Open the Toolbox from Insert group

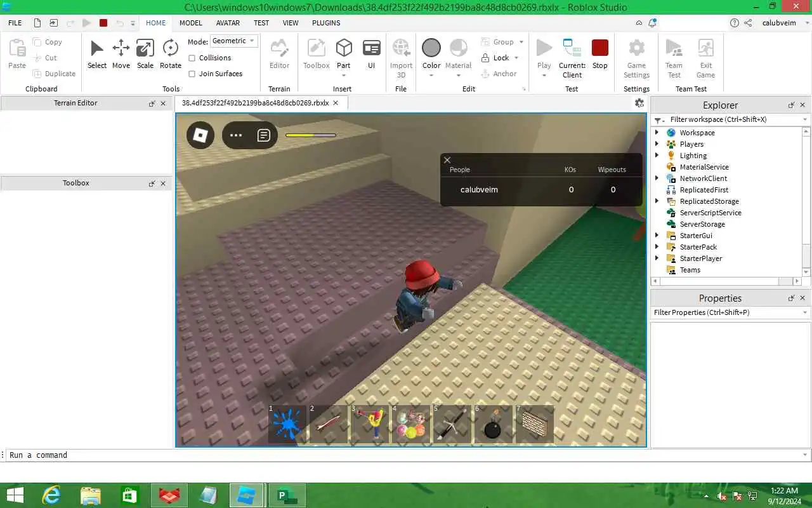pyautogui.click(x=316, y=54)
